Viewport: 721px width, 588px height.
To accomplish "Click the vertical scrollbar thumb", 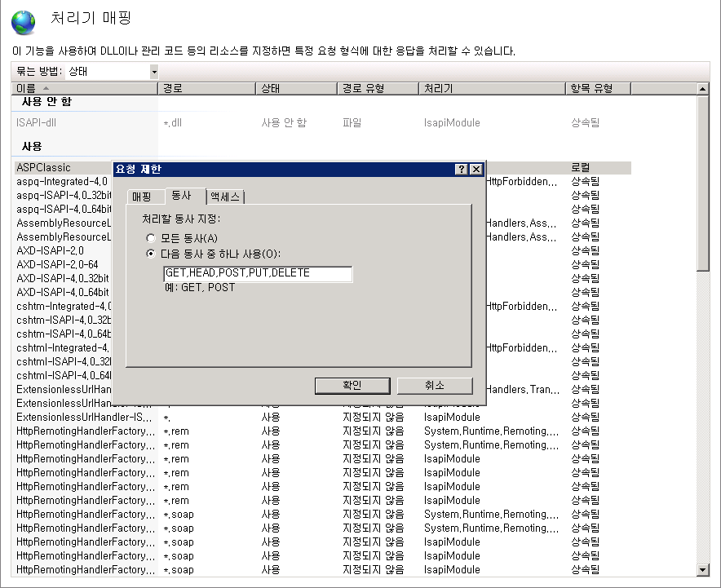I will pyautogui.click(x=702, y=183).
